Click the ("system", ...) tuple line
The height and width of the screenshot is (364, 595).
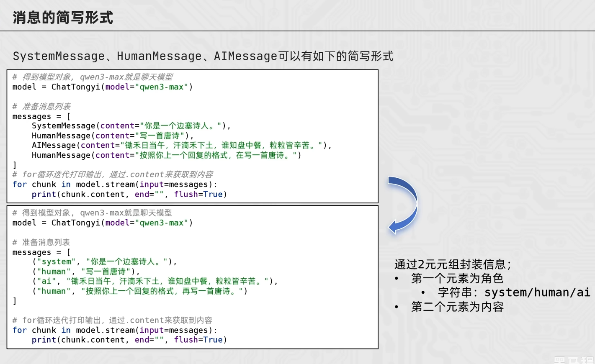coord(105,262)
